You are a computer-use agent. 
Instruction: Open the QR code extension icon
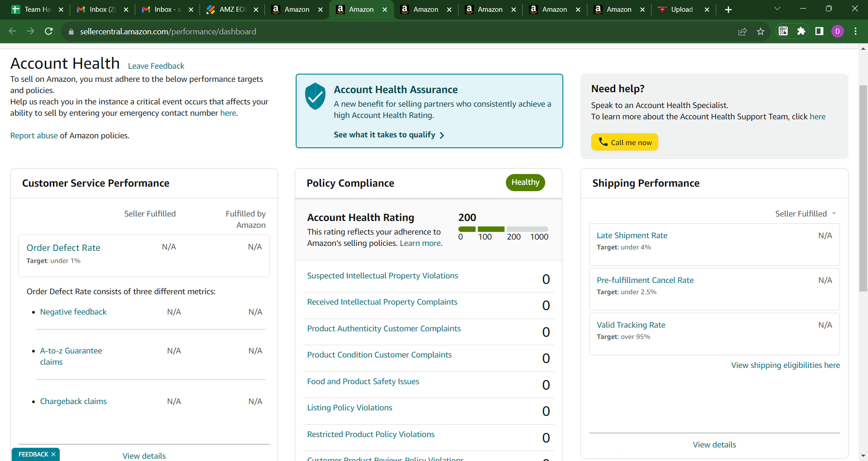click(783, 31)
